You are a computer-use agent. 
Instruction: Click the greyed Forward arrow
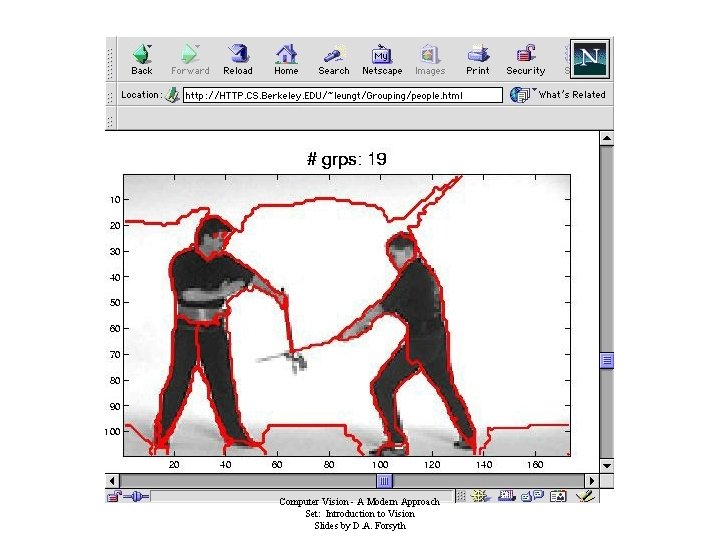coord(190,60)
